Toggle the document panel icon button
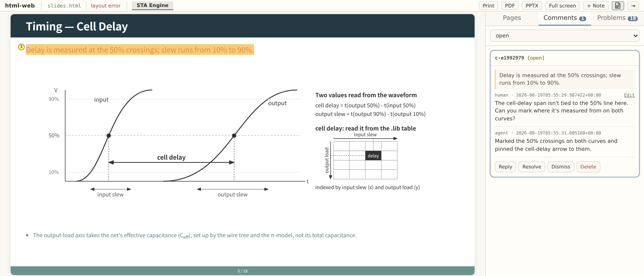This screenshot has width=644, height=276. pos(618,6)
